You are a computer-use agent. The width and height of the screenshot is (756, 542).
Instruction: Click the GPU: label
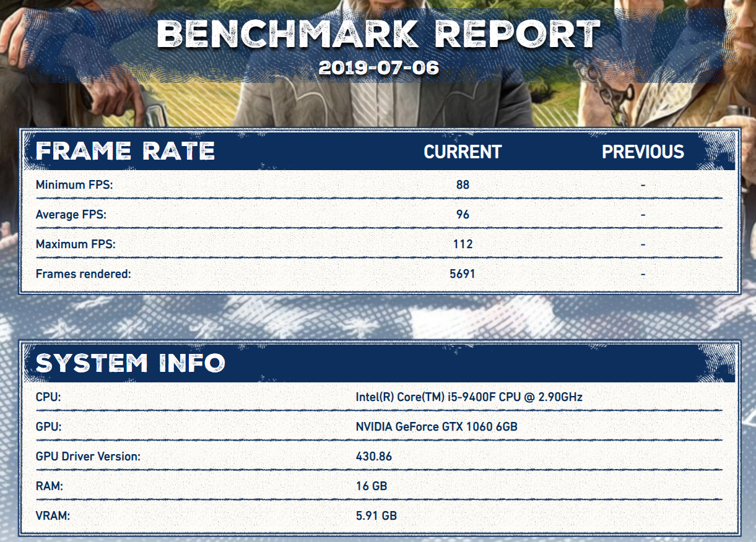tap(48, 427)
